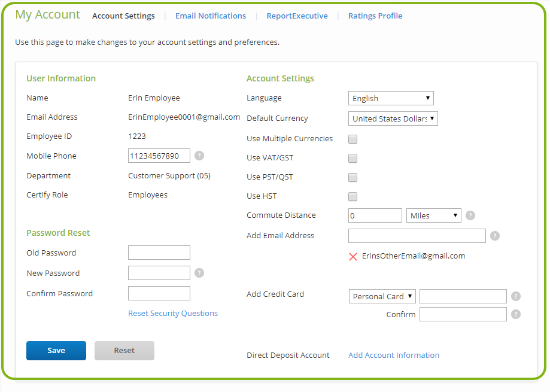Delete ErinsOtherEmail@gmail.com with the red X
The height and width of the screenshot is (392, 550).
click(x=354, y=256)
